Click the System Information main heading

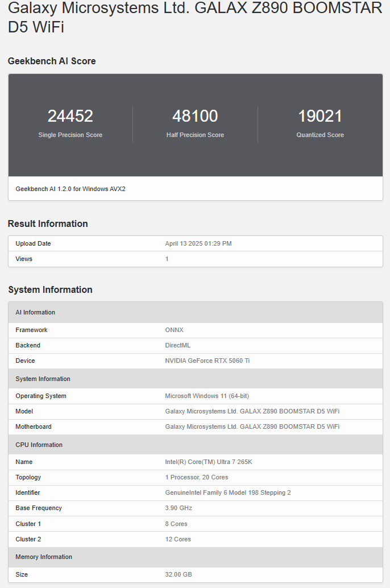click(50, 290)
